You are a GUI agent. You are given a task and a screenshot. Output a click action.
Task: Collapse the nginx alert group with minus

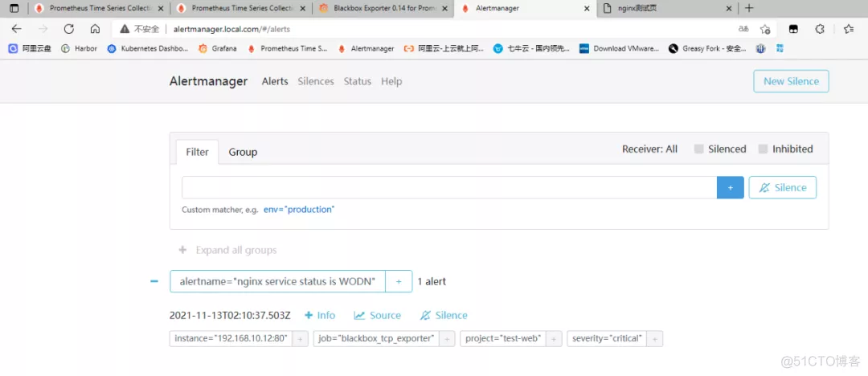point(154,281)
